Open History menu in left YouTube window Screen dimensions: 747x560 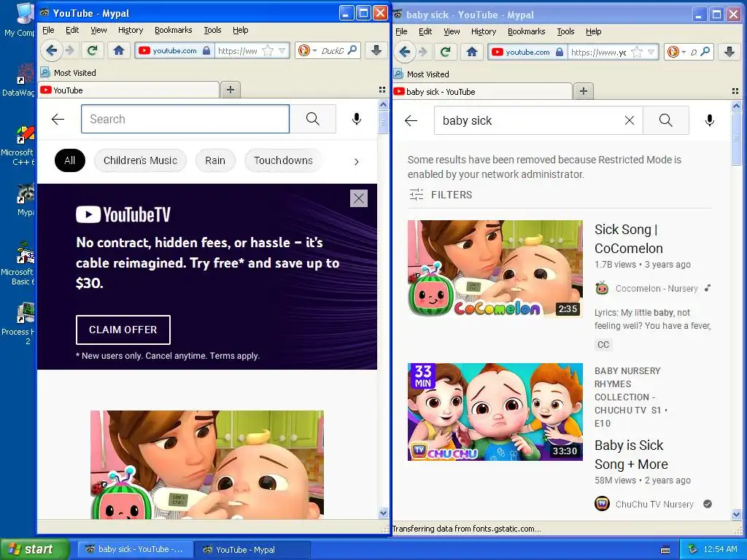(131, 30)
